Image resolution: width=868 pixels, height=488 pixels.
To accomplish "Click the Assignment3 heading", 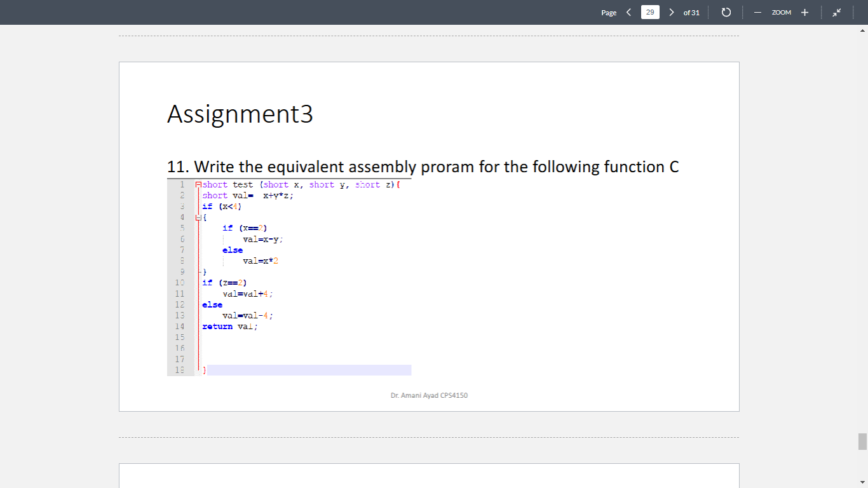I will pos(240,114).
